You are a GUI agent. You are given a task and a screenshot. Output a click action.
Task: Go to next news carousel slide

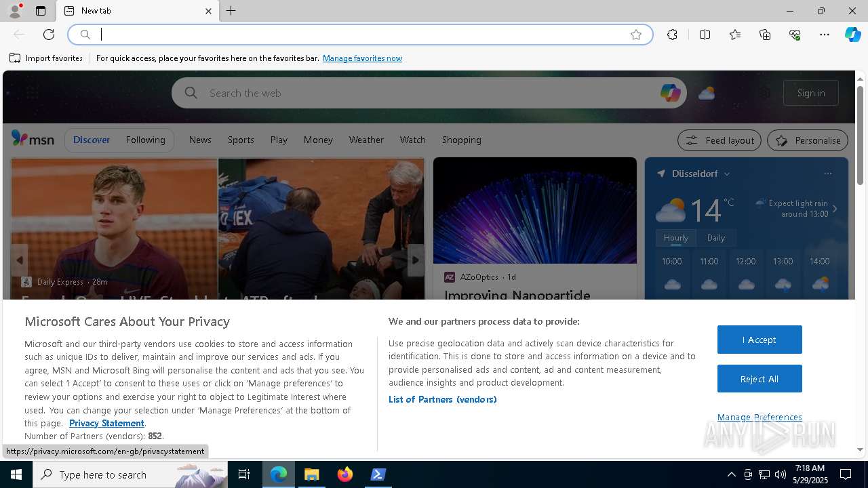coord(416,260)
